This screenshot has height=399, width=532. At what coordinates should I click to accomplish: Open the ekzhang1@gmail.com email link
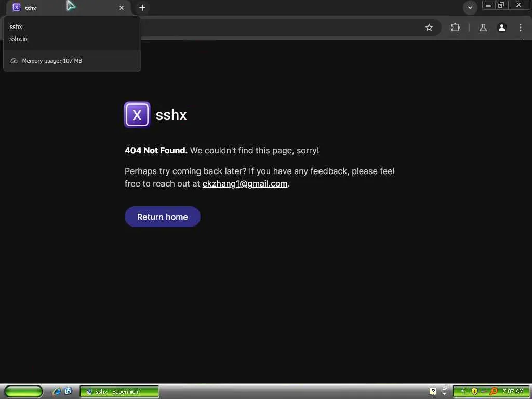pyautogui.click(x=245, y=183)
